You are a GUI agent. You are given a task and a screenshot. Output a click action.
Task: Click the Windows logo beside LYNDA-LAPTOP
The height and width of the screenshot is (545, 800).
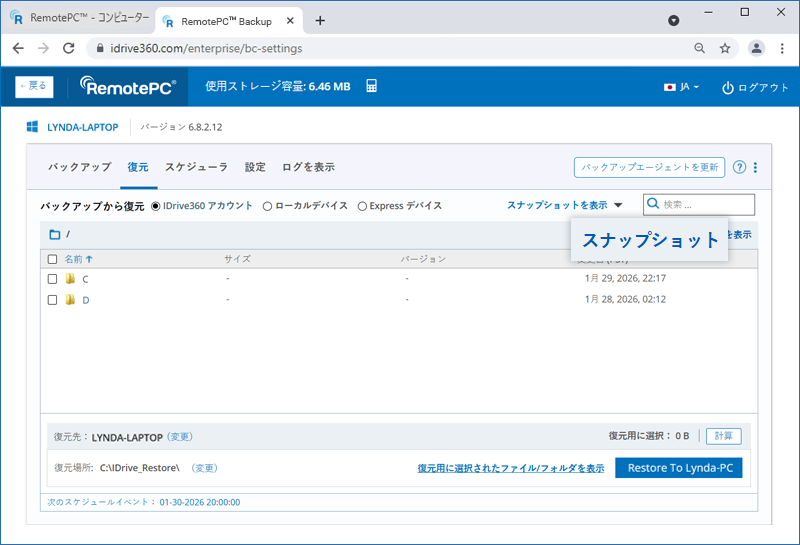tap(32, 127)
